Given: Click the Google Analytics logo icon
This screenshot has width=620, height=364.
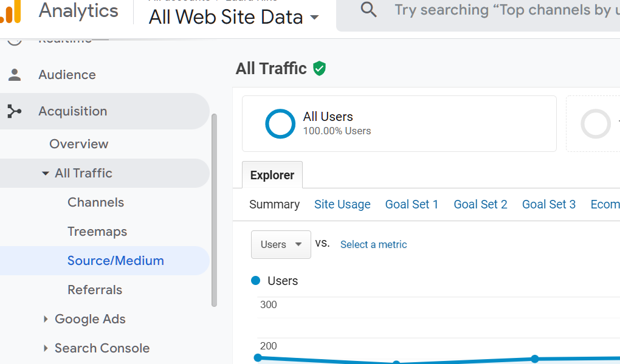Looking at the screenshot, I should 10,12.
